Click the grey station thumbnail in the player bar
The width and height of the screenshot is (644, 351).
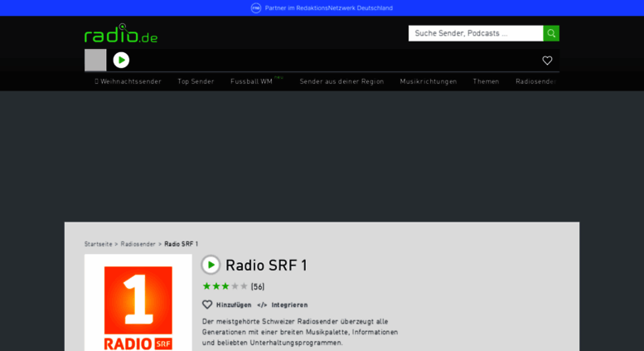click(95, 60)
